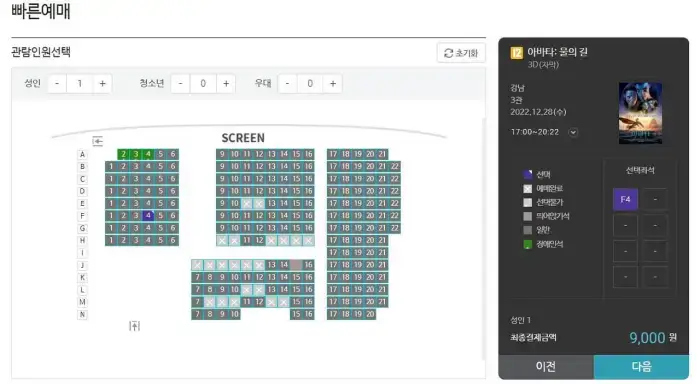The image size is (700, 384).
Task: Click the selected seat F4 box
Action: 625,199
